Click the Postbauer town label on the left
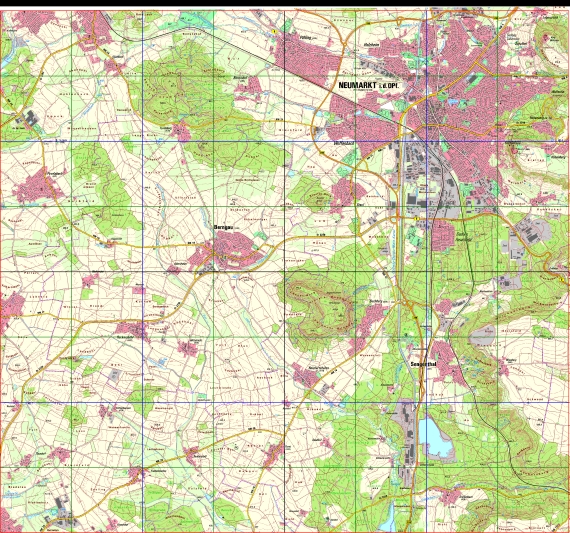 [x=53, y=174]
